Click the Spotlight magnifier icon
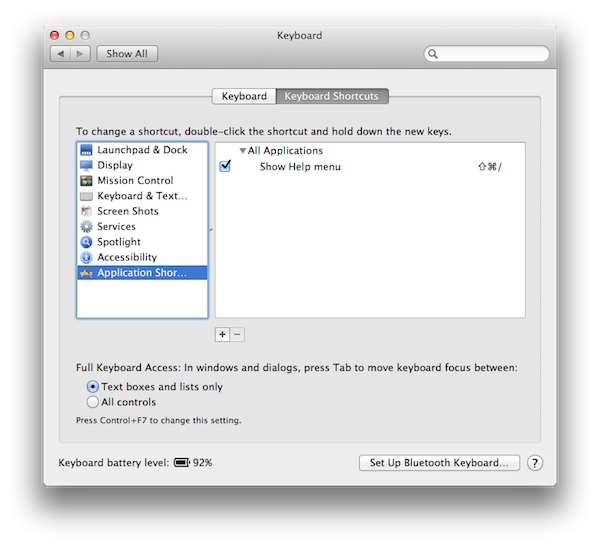Image resolution: width=600 pixels, height=546 pixels. coord(86,242)
